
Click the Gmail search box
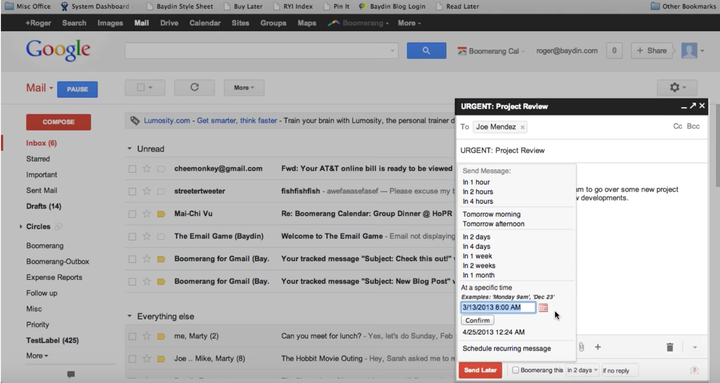point(261,51)
